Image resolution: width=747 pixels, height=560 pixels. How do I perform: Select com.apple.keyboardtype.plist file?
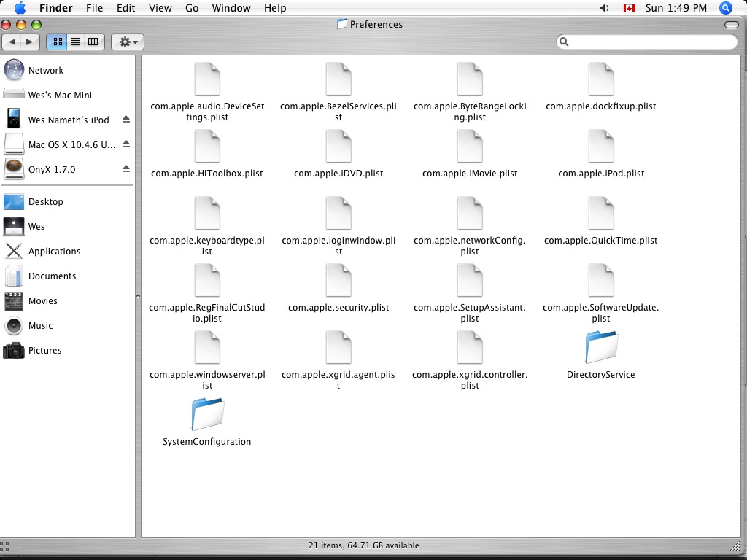(x=207, y=214)
